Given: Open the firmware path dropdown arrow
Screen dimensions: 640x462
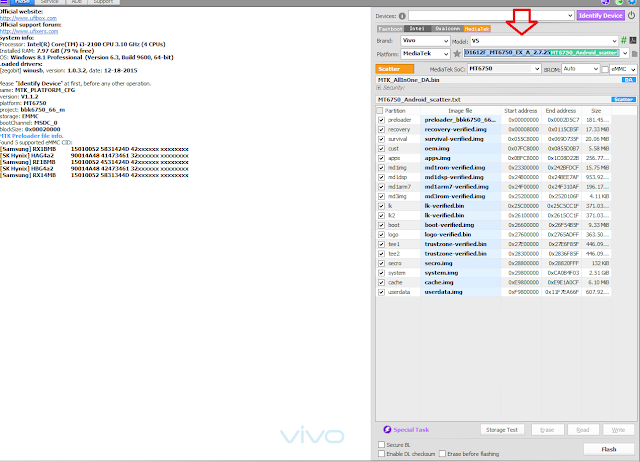Looking at the screenshot, I should (624, 53).
